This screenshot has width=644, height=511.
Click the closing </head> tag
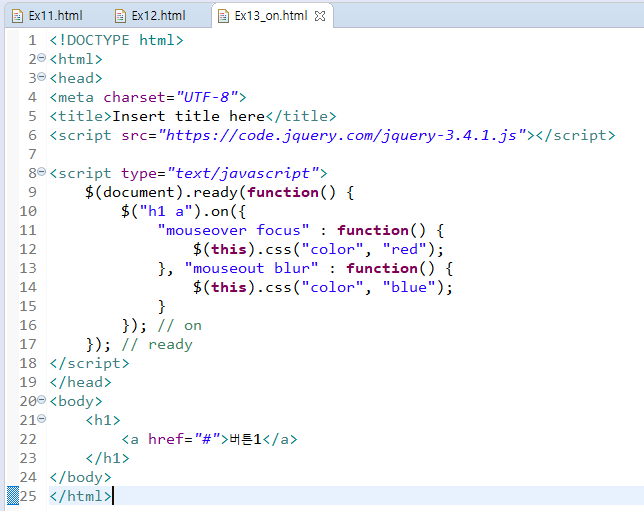pyautogui.click(x=80, y=382)
